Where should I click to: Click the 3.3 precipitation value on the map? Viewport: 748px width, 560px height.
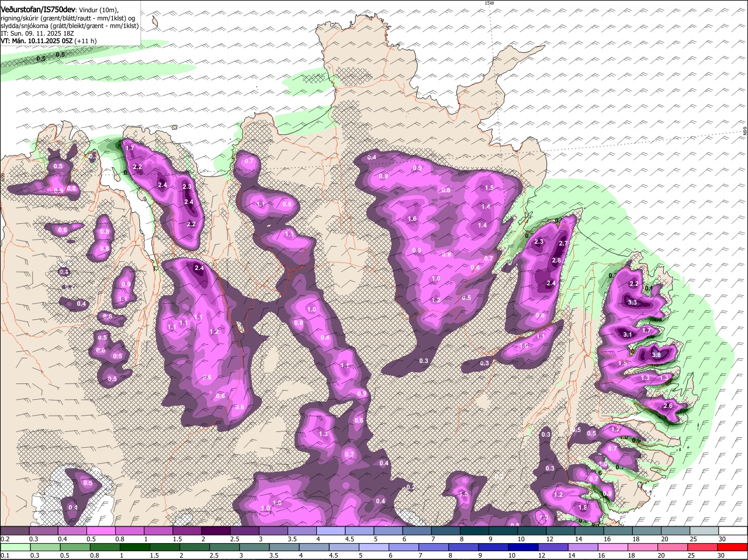(x=632, y=302)
